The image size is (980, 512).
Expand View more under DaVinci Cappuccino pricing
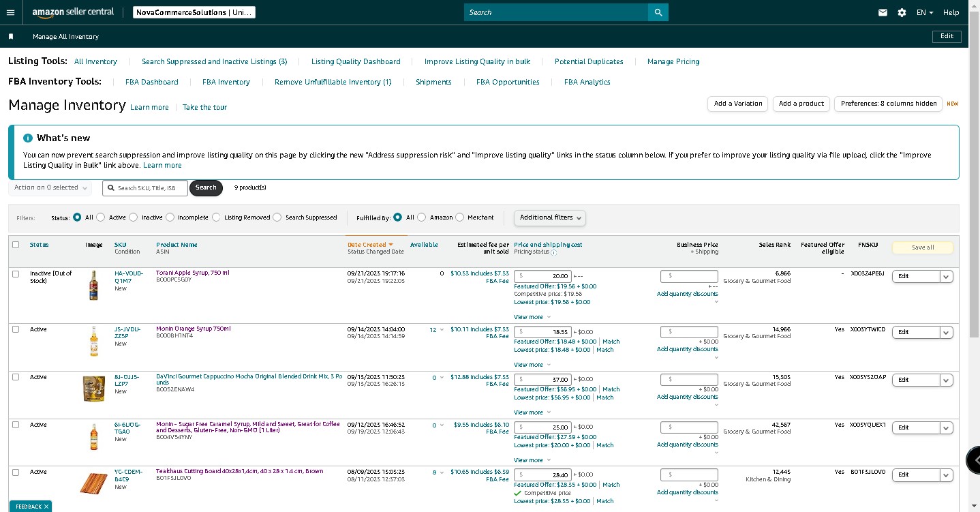click(x=532, y=412)
